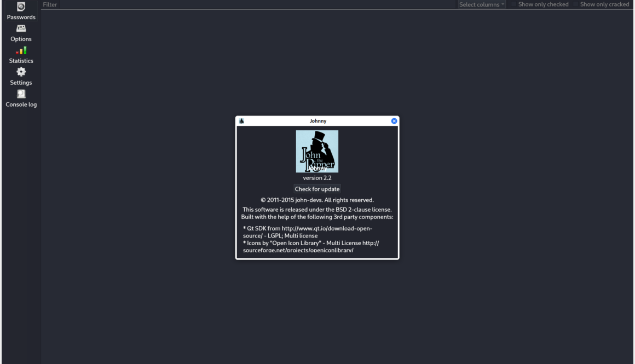
Task: Expand the Select columns dropdown
Action: (x=482, y=4)
